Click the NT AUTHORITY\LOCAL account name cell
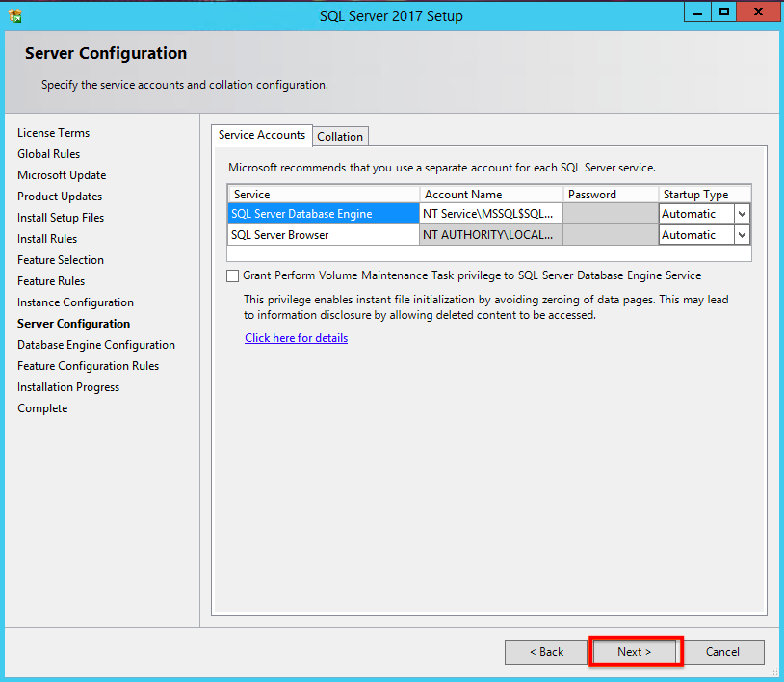Image resolution: width=784 pixels, height=682 pixels. [x=491, y=235]
